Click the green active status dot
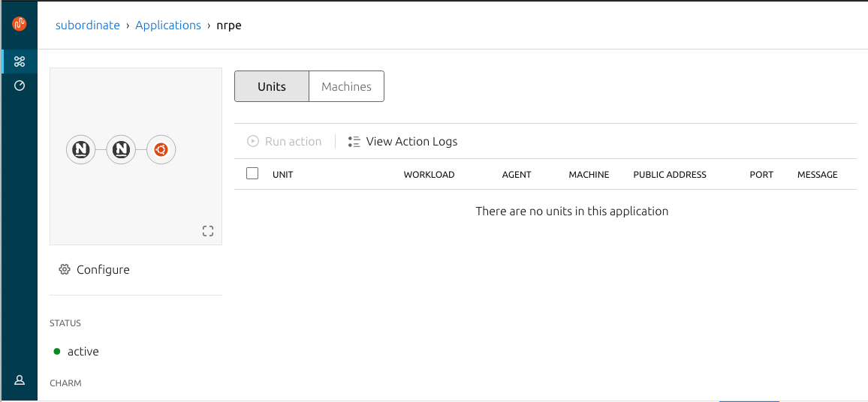Image resolution: width=868 pixels, height=402 pixels. pos(56,351)
